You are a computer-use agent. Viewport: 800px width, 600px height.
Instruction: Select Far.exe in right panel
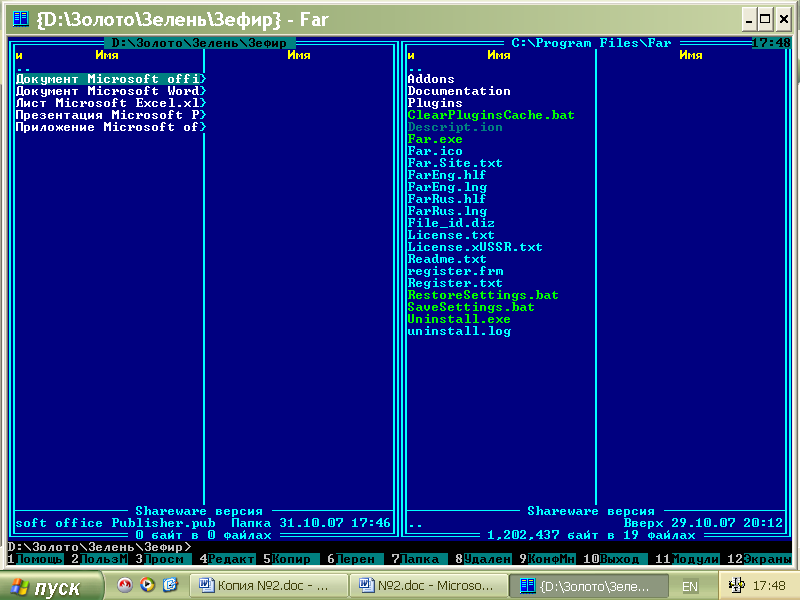pyautogui.click(x=435, y=139)
